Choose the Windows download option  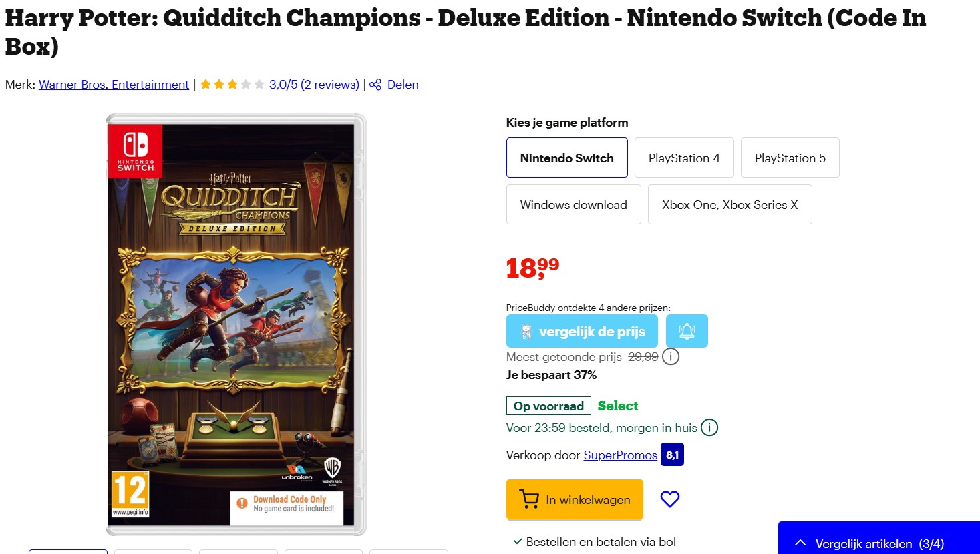pos(573,204)
